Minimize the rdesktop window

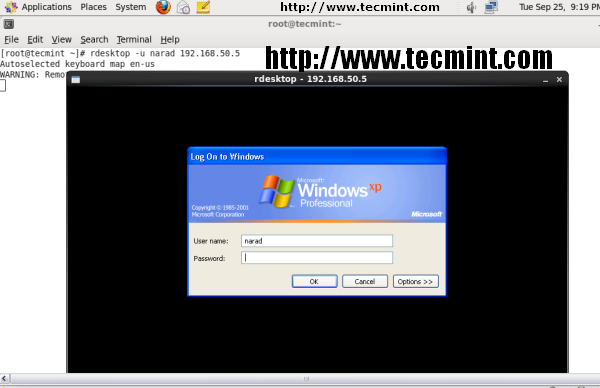click(x=545, y=80)
